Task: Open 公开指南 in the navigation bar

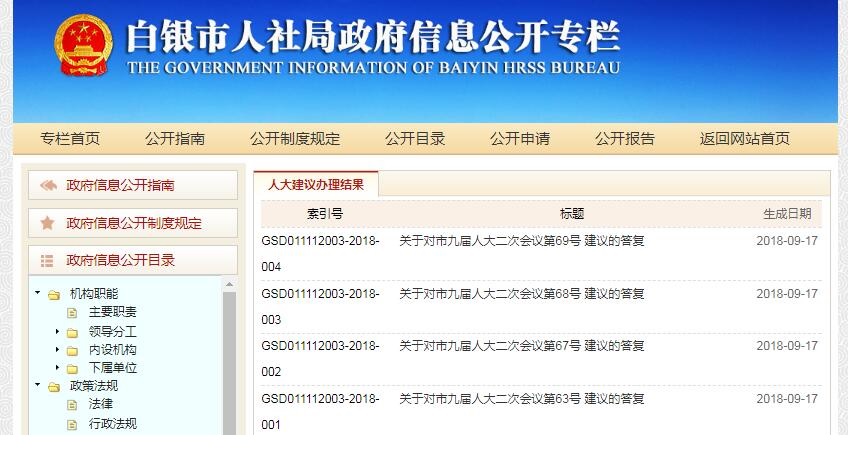Action: tap(175, 139)
